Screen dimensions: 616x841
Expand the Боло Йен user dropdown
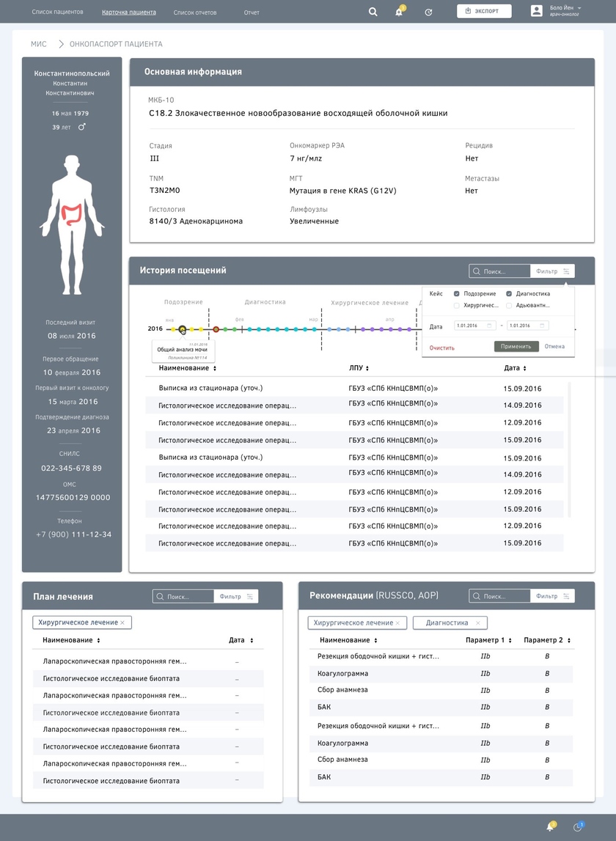pos(579,8)
